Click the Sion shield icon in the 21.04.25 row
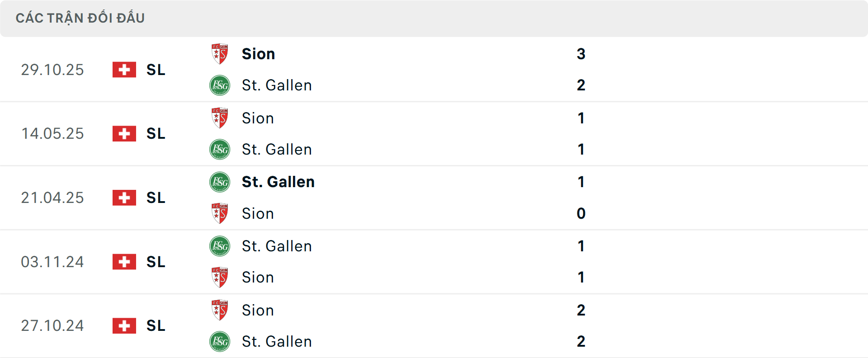 point(220,213)
